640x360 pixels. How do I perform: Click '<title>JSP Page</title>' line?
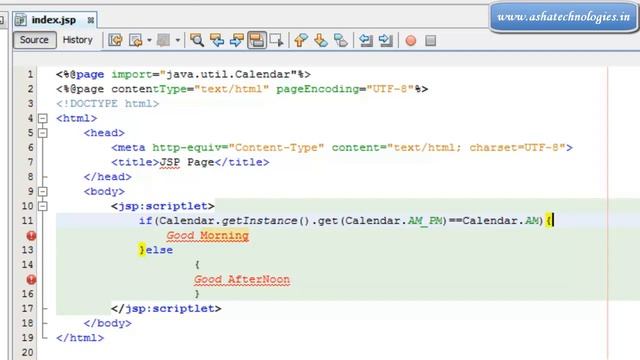pyautogui.click(x=190, y=162)
